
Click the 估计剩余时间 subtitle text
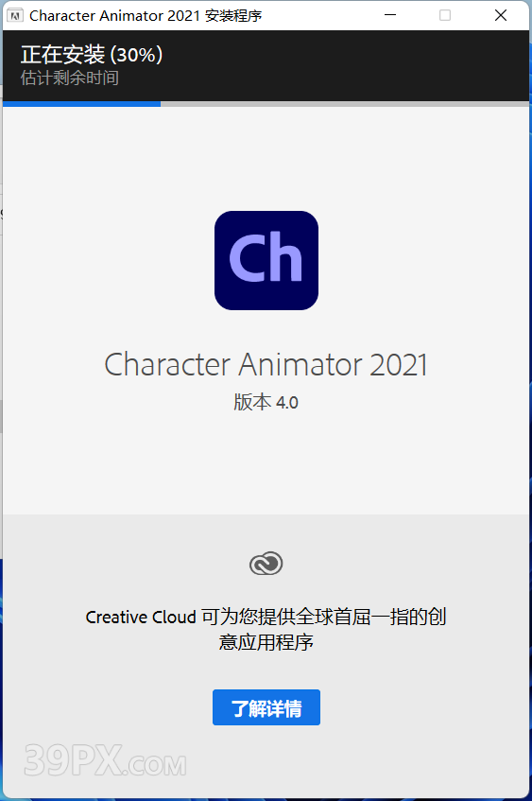70,78
